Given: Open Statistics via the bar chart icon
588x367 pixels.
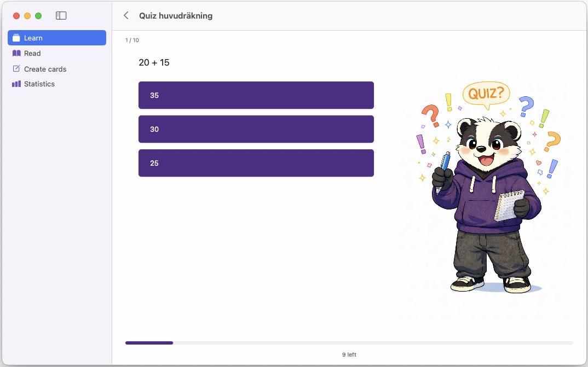Looking at the screenshot, I should (16, 84).
